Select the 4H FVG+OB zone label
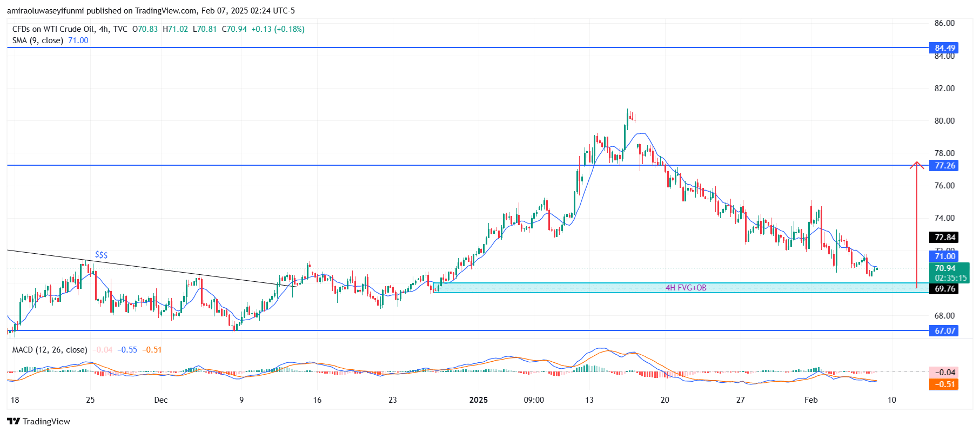This screenshot has height=433, width=980. [686, 288]
